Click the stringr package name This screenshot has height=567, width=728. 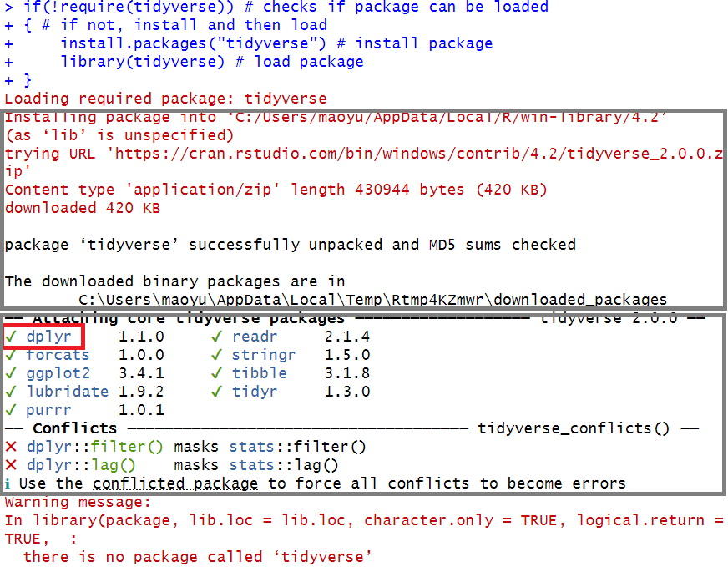click(x=264, y=355)
